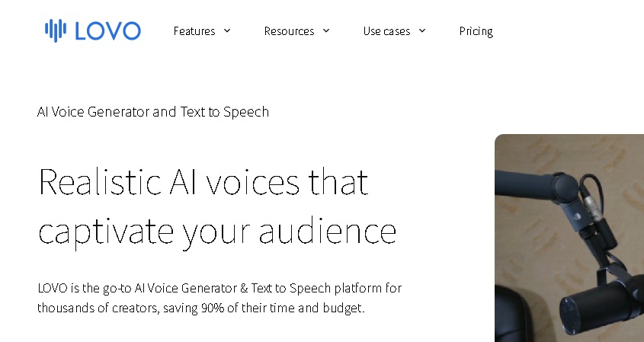Click the studio microphone photo
This screenshot has width=644, height=342.
pos(569,238)
